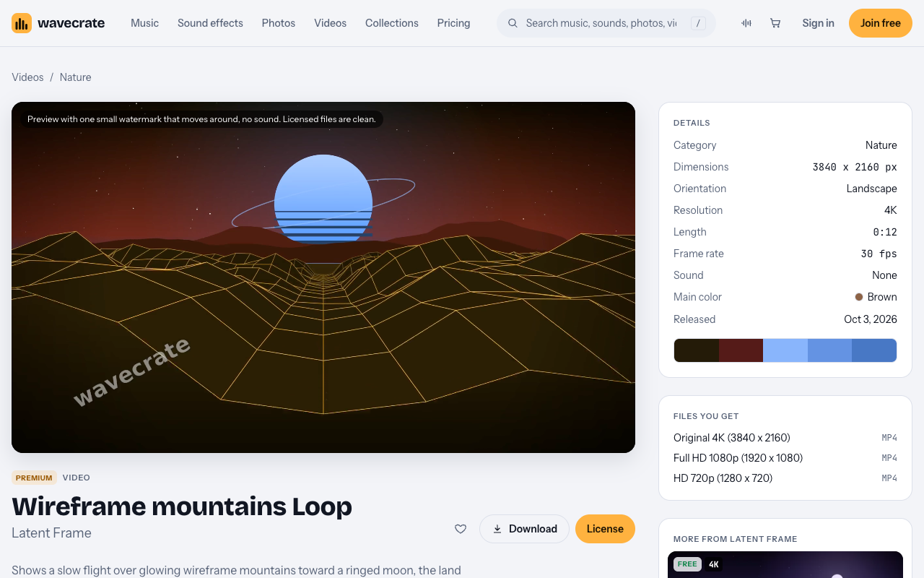
Task: Open the Music menu
Action: pyautogui.click(x=144, y=23)
